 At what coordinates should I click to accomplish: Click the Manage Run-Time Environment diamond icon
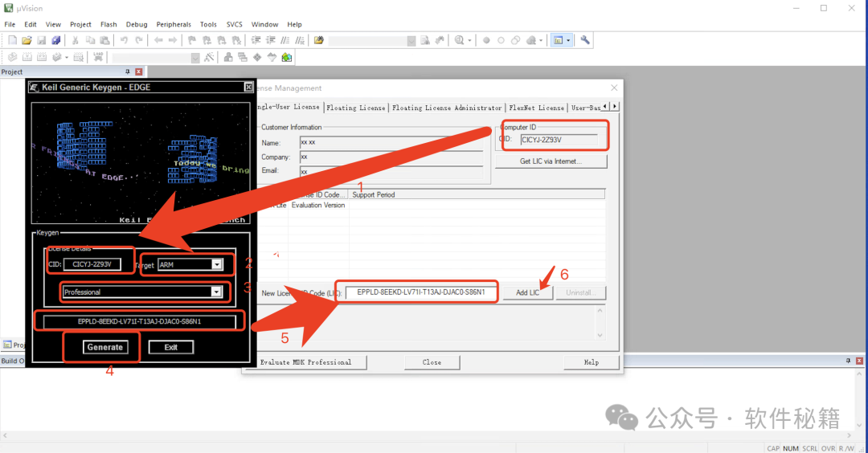pyautogui.click(x=257, y=57)
